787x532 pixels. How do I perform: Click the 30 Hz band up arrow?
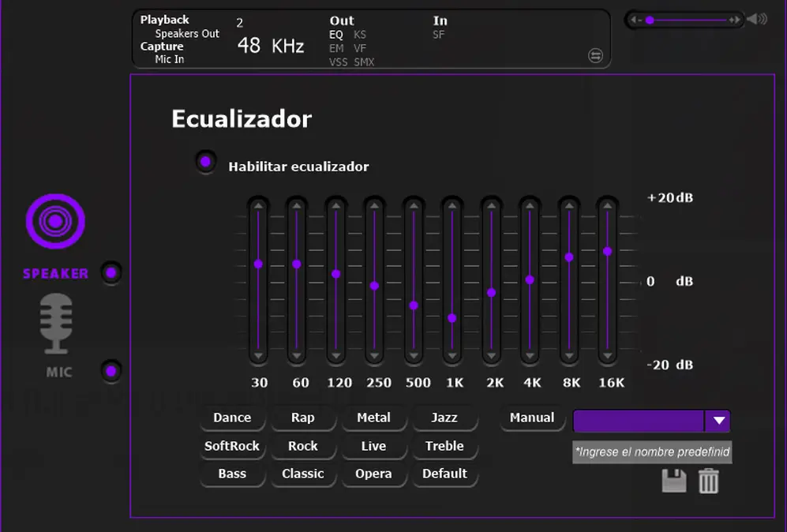pyautogui.click(x=258, y=206)
